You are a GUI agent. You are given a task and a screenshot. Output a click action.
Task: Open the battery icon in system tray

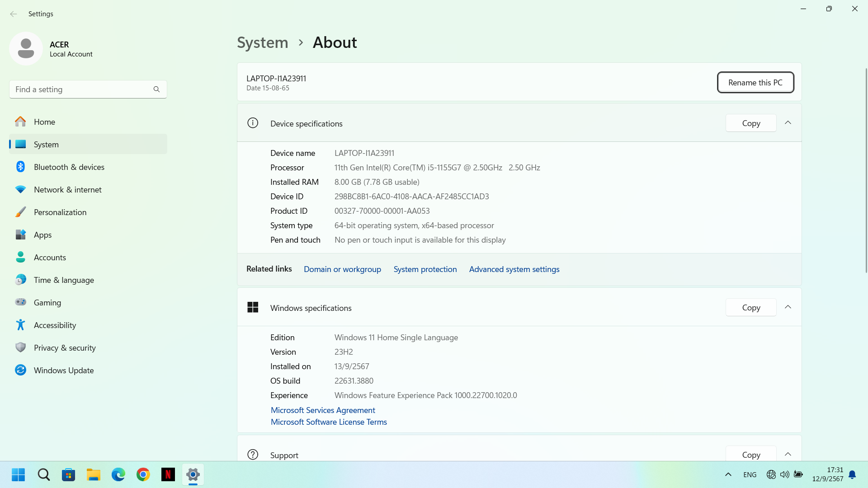click(x=798, y=474)
